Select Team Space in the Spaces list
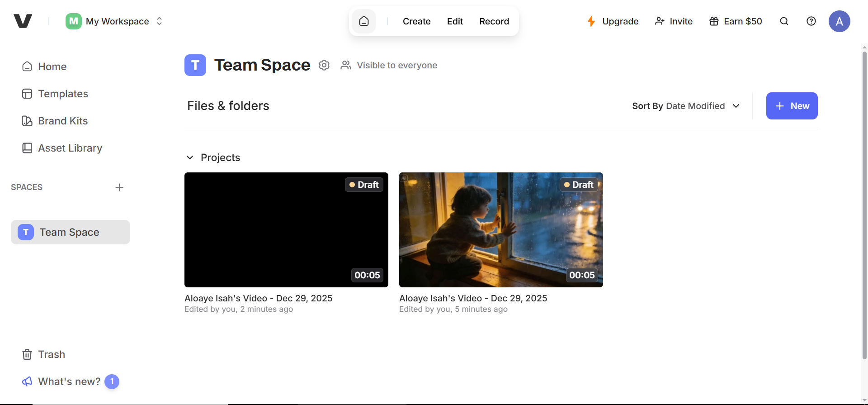Viewport: 868px width, 405px height. (71, 232)
